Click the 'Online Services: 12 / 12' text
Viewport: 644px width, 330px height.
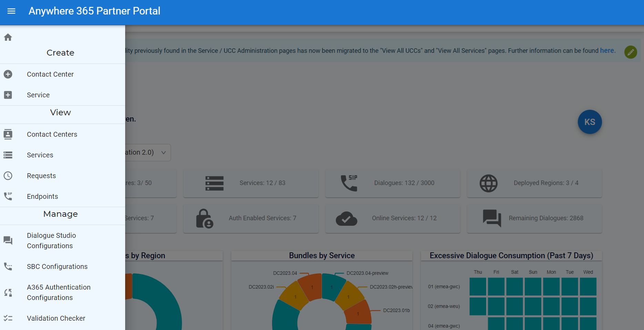click(404, 218)
